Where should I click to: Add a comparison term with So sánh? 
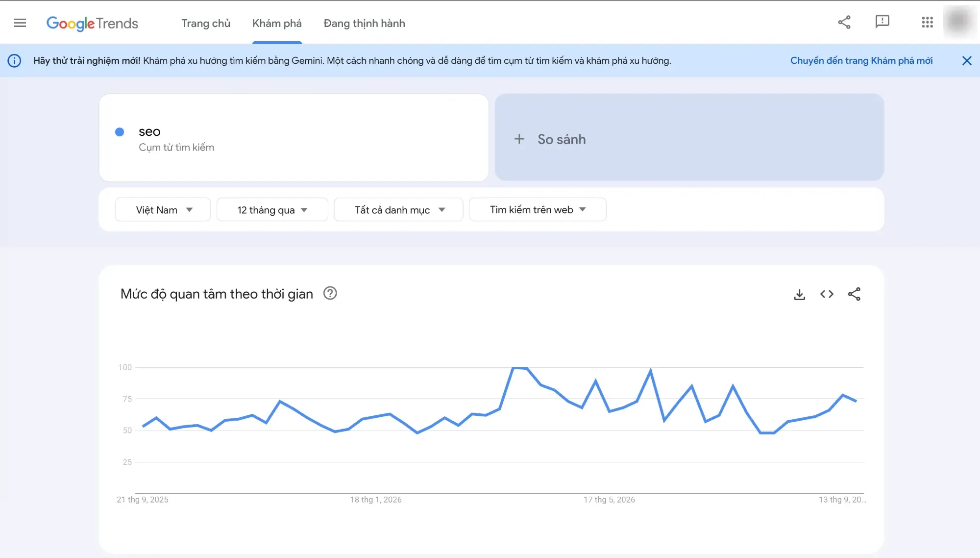coord(689,138)
